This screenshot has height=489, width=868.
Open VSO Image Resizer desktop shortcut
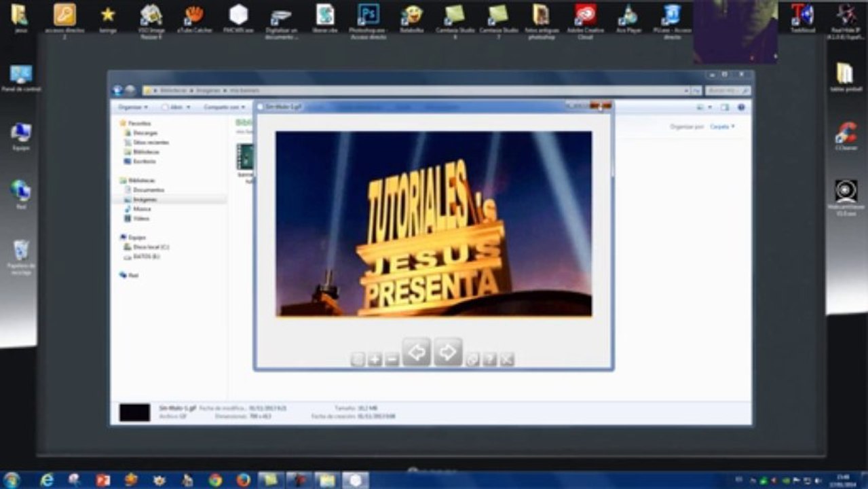pos(151,20)
